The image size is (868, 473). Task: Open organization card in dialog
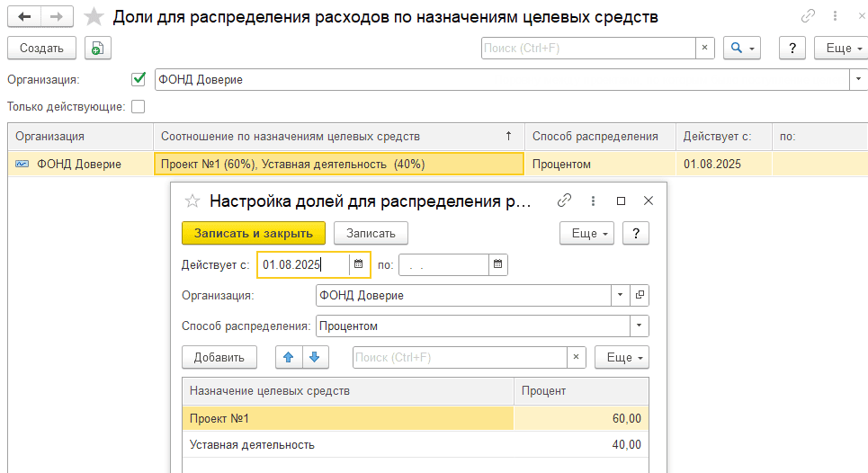(x=640, y=295)
